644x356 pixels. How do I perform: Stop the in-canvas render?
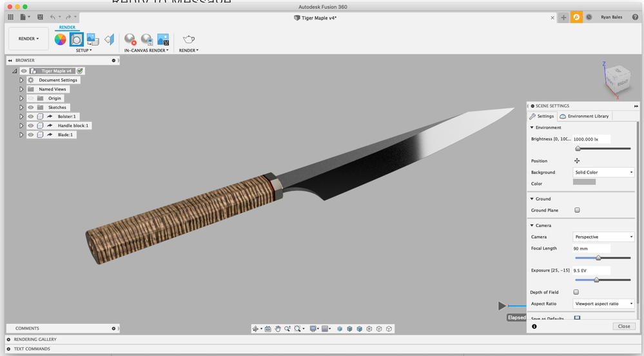130,39
